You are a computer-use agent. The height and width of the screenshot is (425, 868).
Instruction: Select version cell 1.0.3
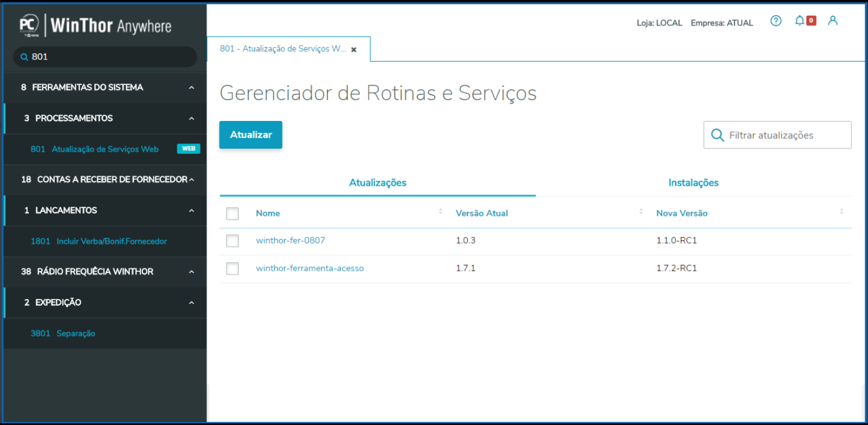coord(465,240)
